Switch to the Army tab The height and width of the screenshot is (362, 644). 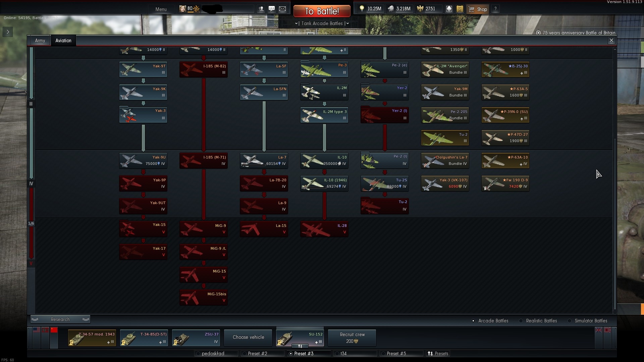click(40, 41)
